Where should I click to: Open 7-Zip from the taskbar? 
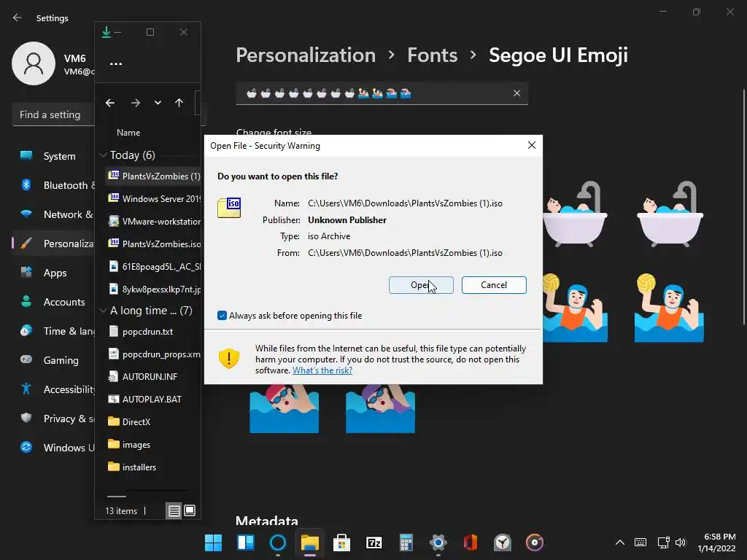374,542
